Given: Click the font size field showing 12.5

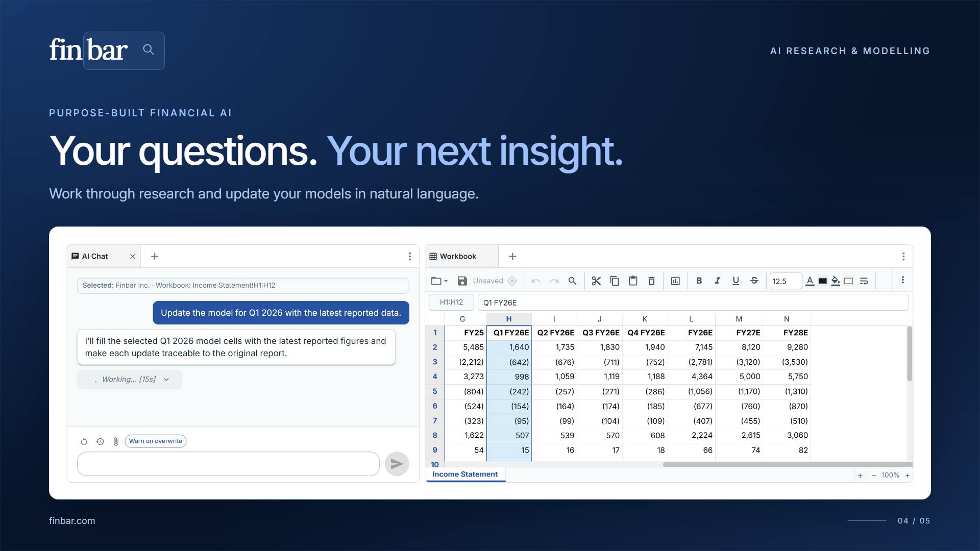Looking at the screenshot, I should 786,281.
